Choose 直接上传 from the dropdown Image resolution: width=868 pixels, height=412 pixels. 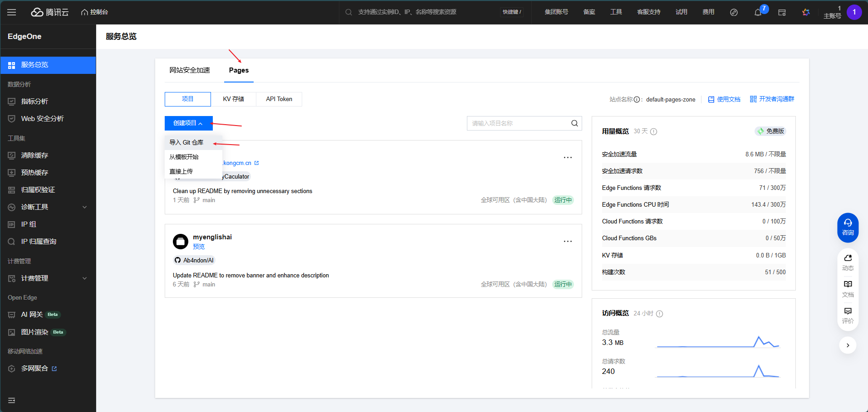pos(181,171)
